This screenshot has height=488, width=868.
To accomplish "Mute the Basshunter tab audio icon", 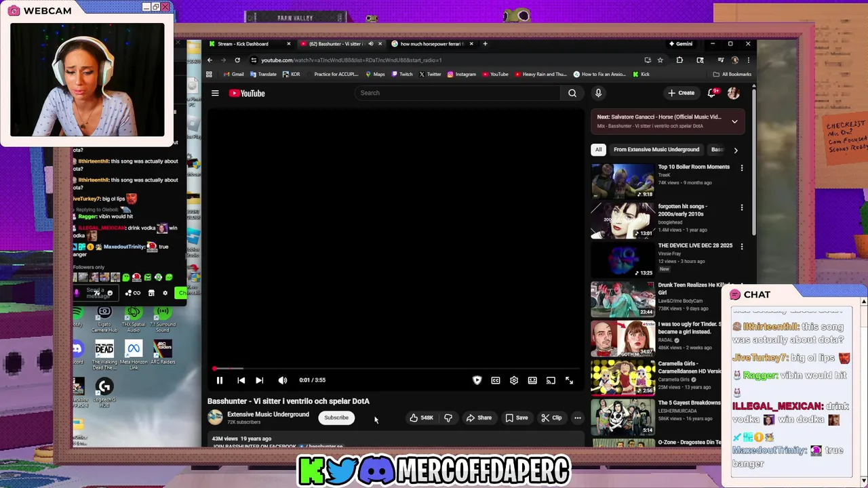I will coord(370,44).
